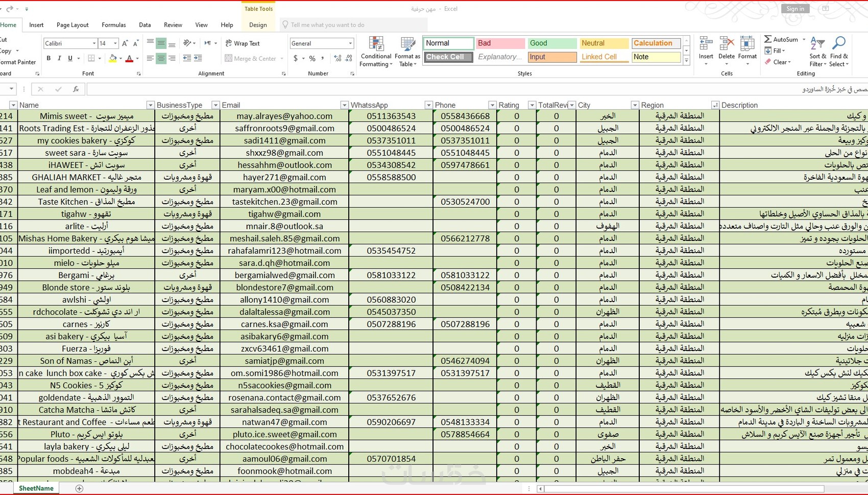Open the Email column filter dropdown
The image size is (868, 495).
pos(344,105)
